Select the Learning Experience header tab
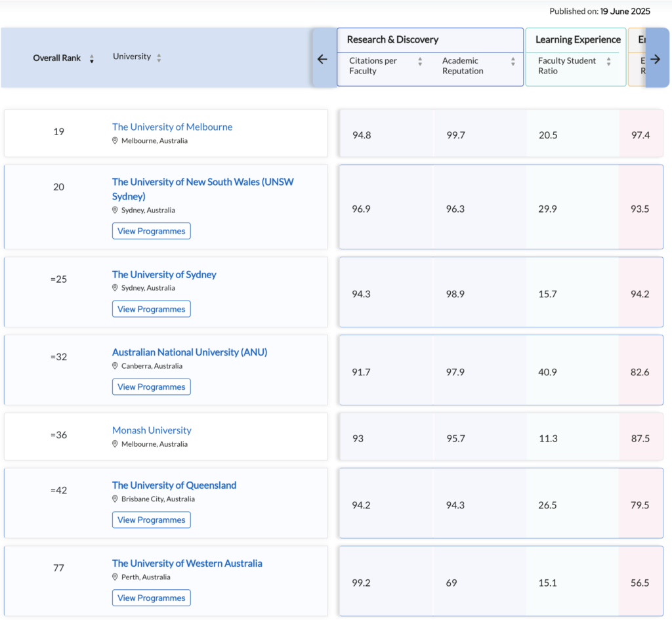This screenshot has width=672, height=620. point(577,39)
